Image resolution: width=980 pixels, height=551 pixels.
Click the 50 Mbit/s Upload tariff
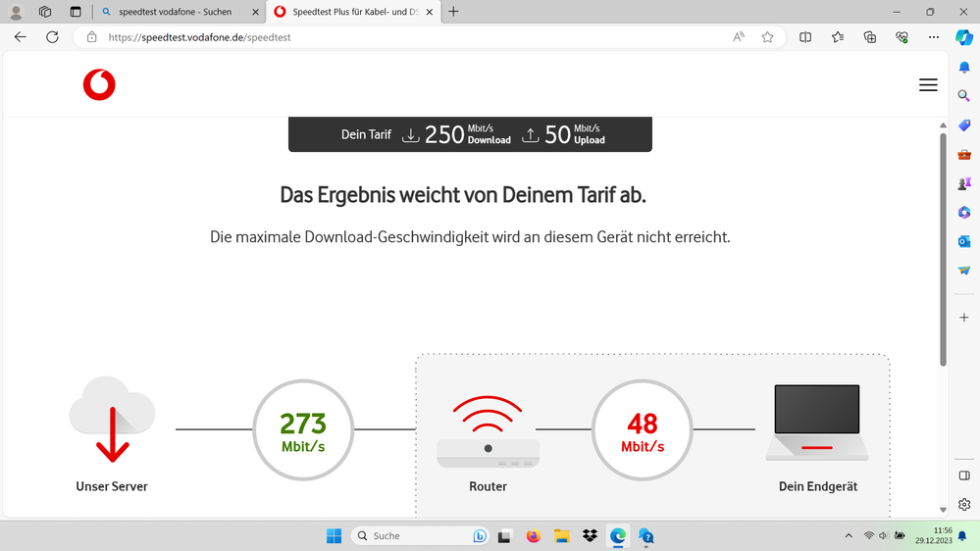563,134
